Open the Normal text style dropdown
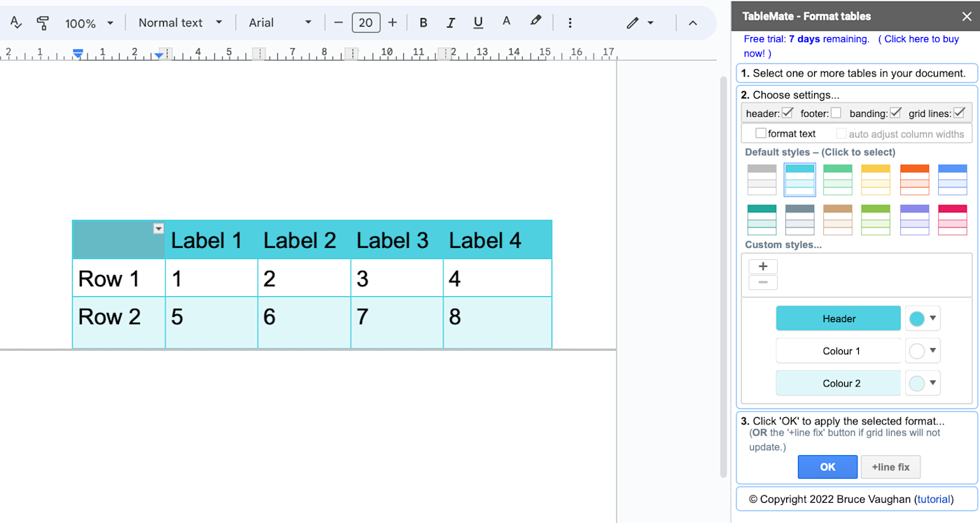The height and width of the screenshot is (523, 980). tap(180, 23)
